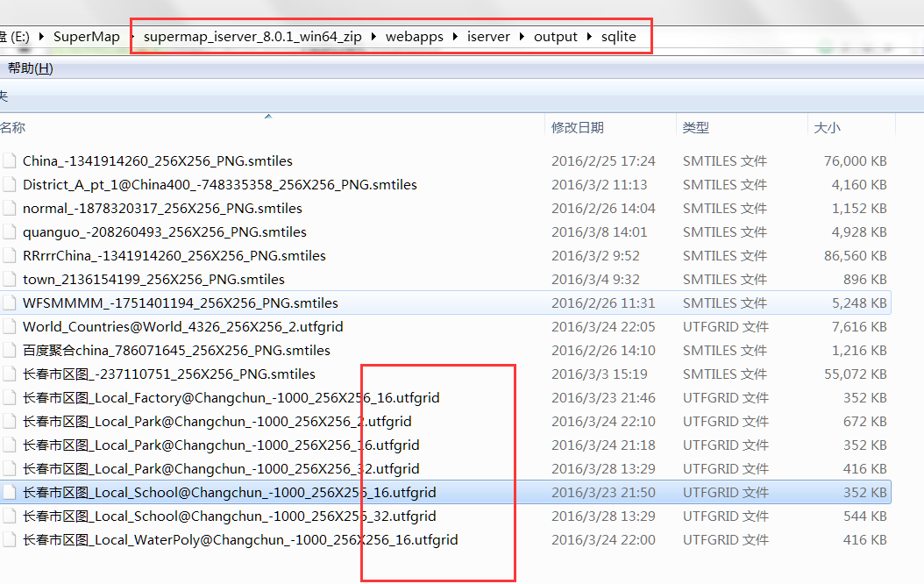Expand breadcrumb arrow after supermap_iserver_8.0.1_win64_zip
Screen dimensions: 924x584
pos(373,37)
